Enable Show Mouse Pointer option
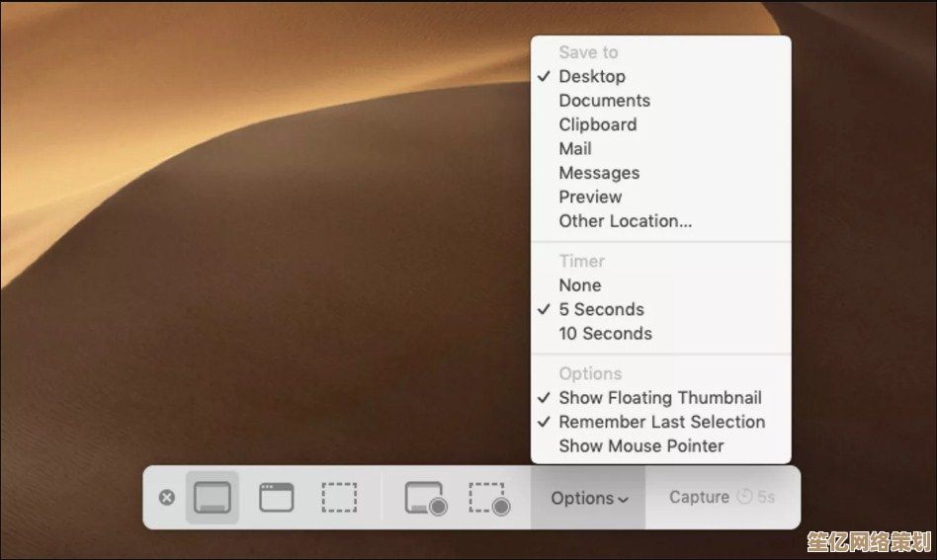Viewport: 937px width, 560px height. pos(640,446)
